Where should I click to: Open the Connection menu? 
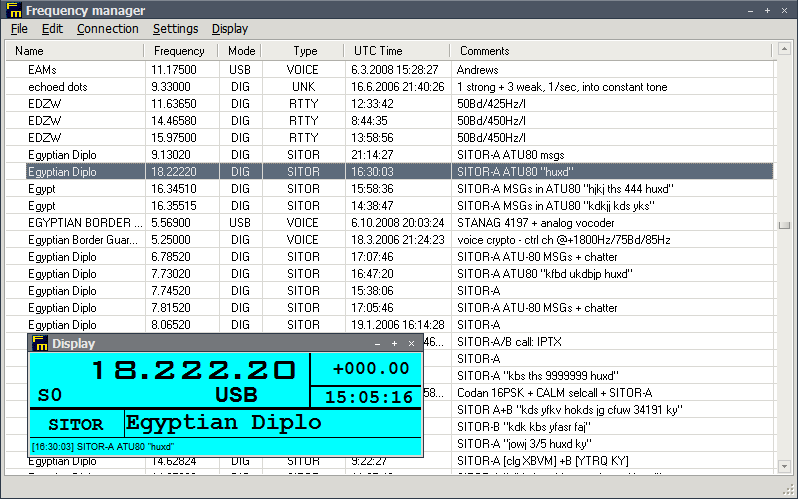coord(107,29)
